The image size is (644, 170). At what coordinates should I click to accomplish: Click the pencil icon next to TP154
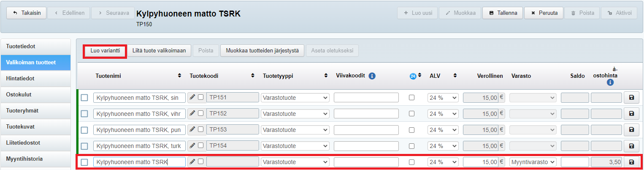[192, 146]
